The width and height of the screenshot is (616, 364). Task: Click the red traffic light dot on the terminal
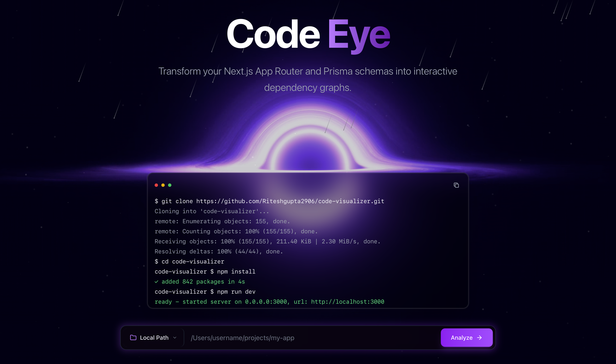click(x=157, y=185)
